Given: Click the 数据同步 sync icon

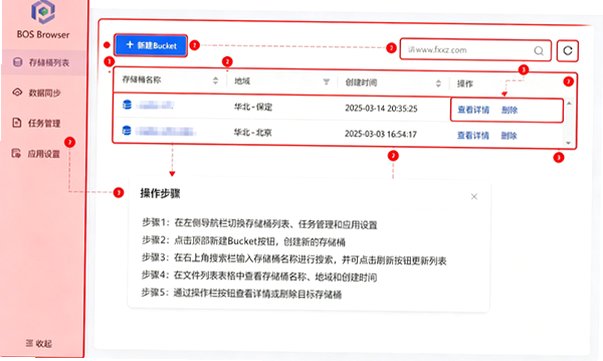Looking at the screenshot, I should [x=17, y=92].
